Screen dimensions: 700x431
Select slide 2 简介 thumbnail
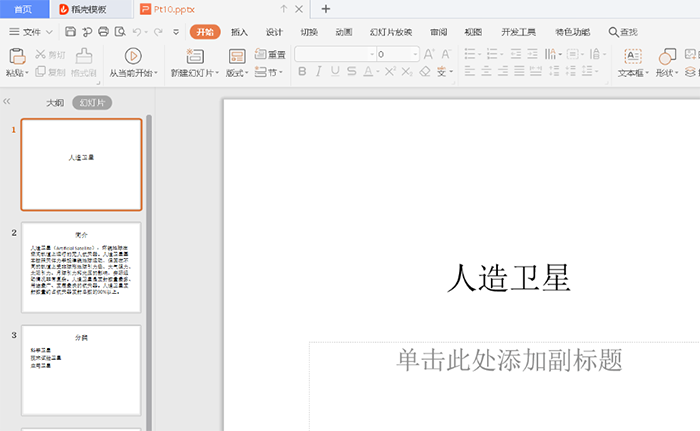[81, 267]
